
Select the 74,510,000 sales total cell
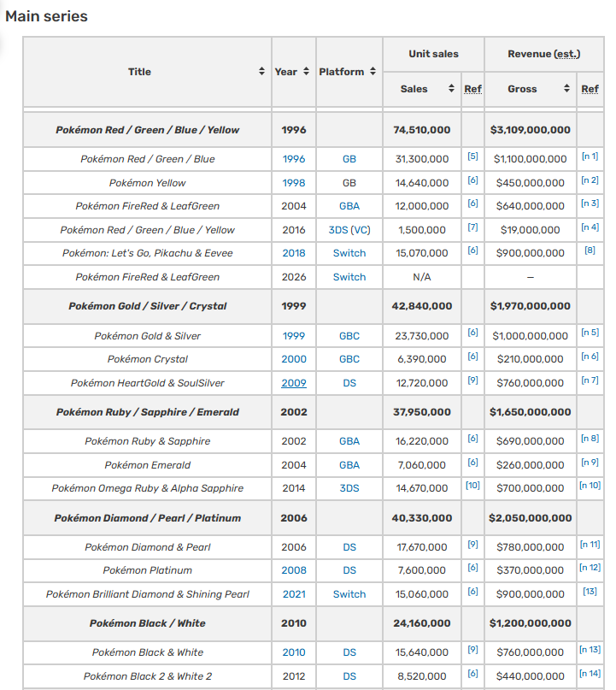422,130
